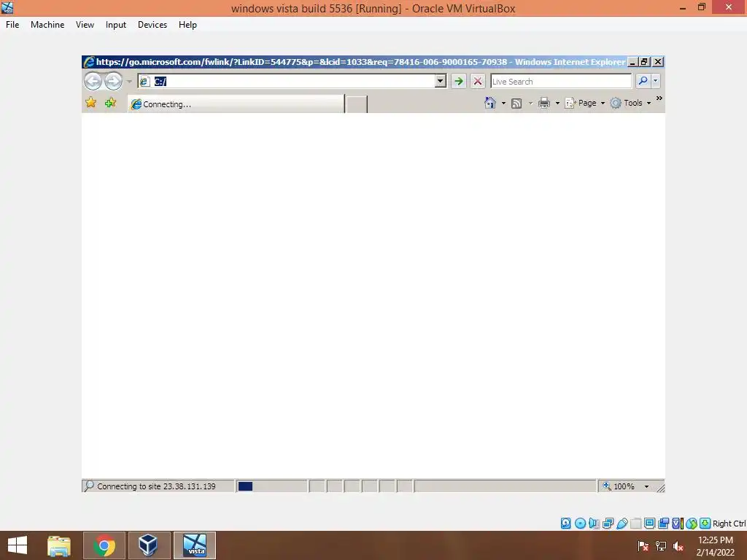Click the RSS Feeds icon
Screen dimensions: 747x560
point(516,104)
